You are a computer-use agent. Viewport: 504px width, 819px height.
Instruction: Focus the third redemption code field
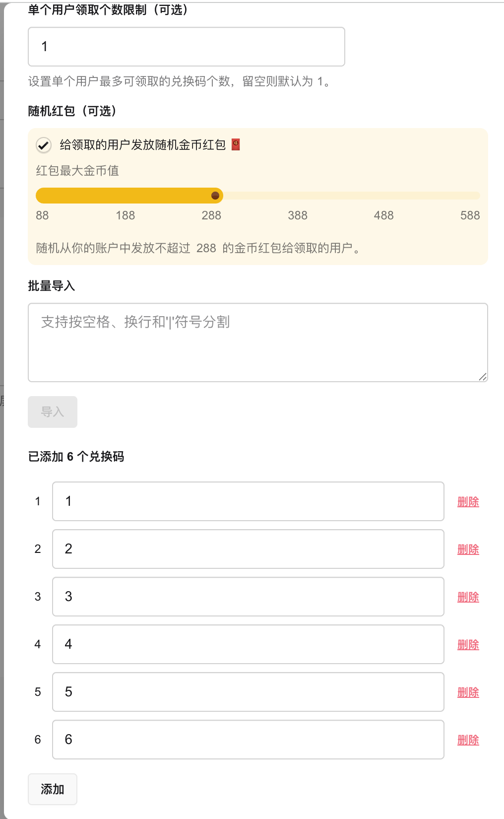(248, 597)
